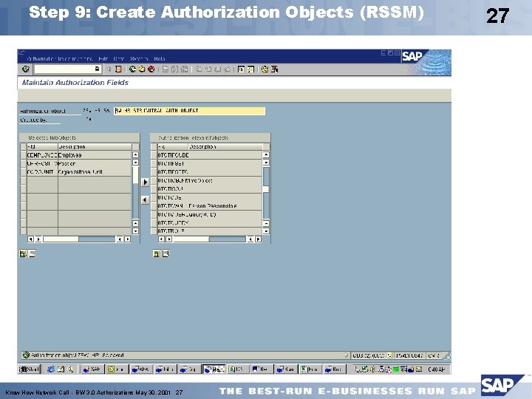Click the authorization object description field
532x399 pixels.
pos(189,111)
